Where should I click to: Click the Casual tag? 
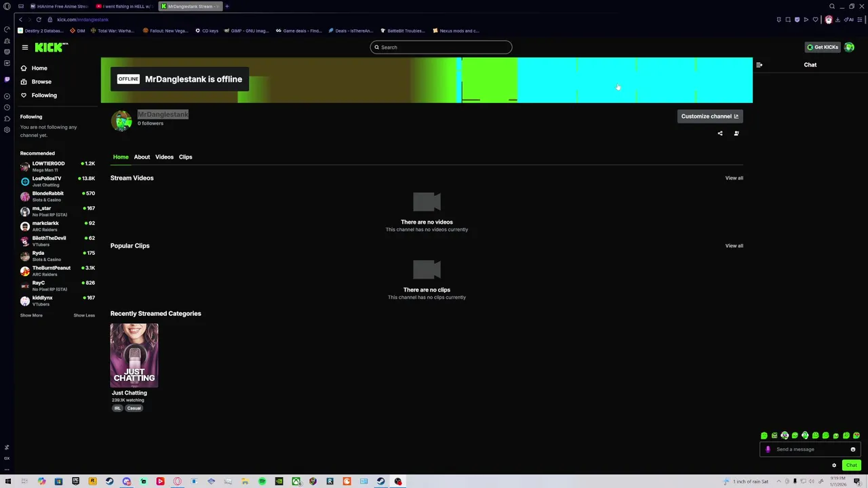coord(134,408)
